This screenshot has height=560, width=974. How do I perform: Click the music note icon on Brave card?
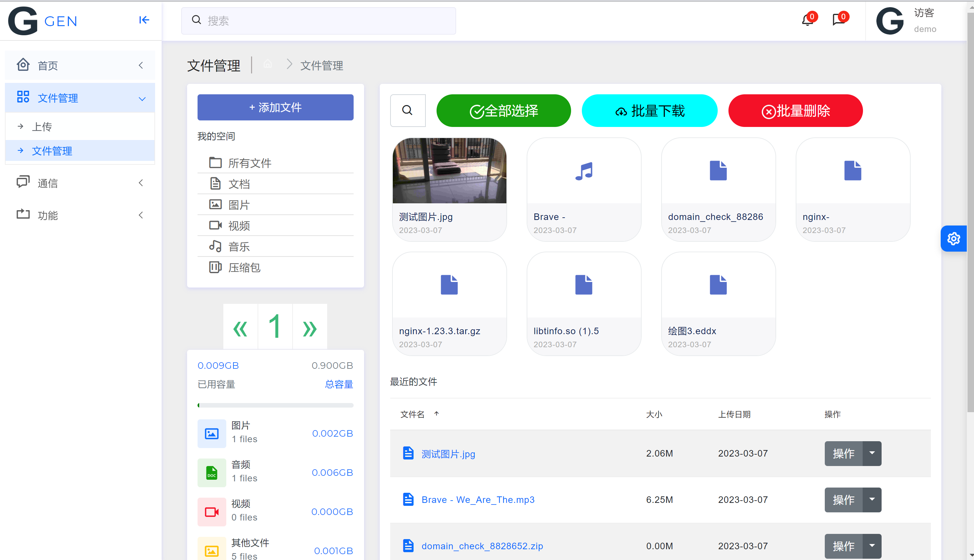(584, 171)
